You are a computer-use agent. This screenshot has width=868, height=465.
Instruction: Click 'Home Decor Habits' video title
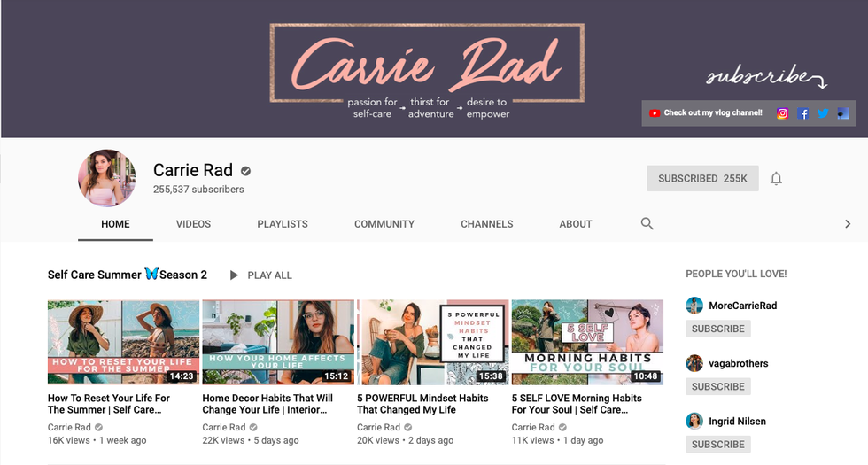pos(267,404)
